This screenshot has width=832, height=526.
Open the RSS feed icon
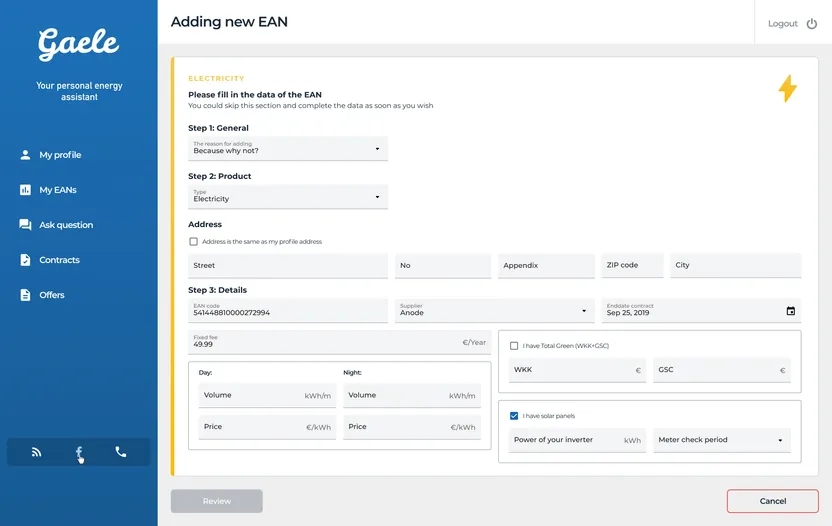[36, 452]
